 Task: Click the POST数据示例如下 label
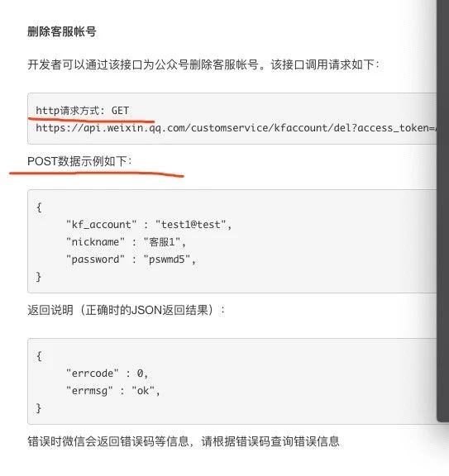click(x=79, y=161)
